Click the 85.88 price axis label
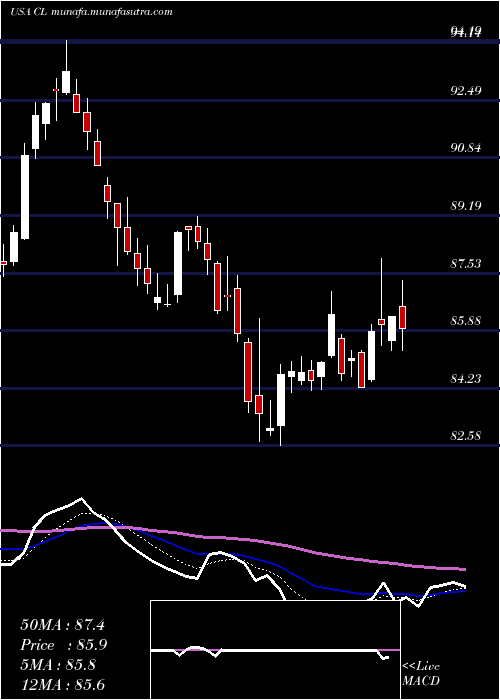The width and height of the screenshot is (500, 700). (466, 321)
